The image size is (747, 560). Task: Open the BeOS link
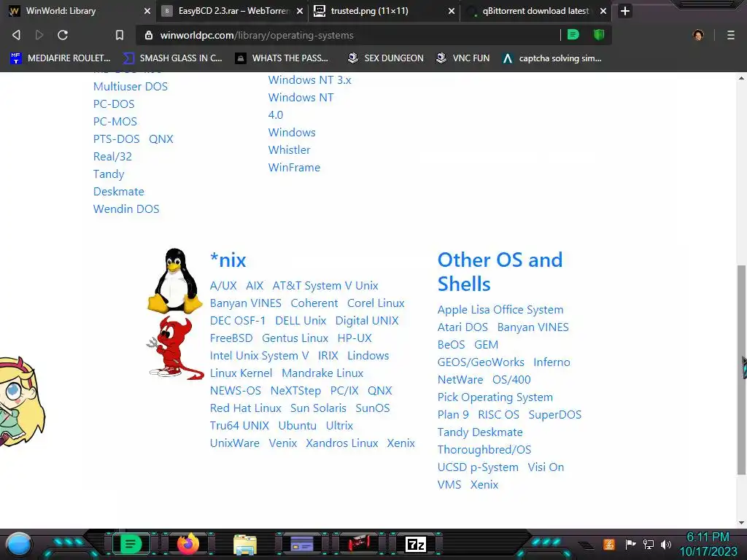tap(451, 344)
